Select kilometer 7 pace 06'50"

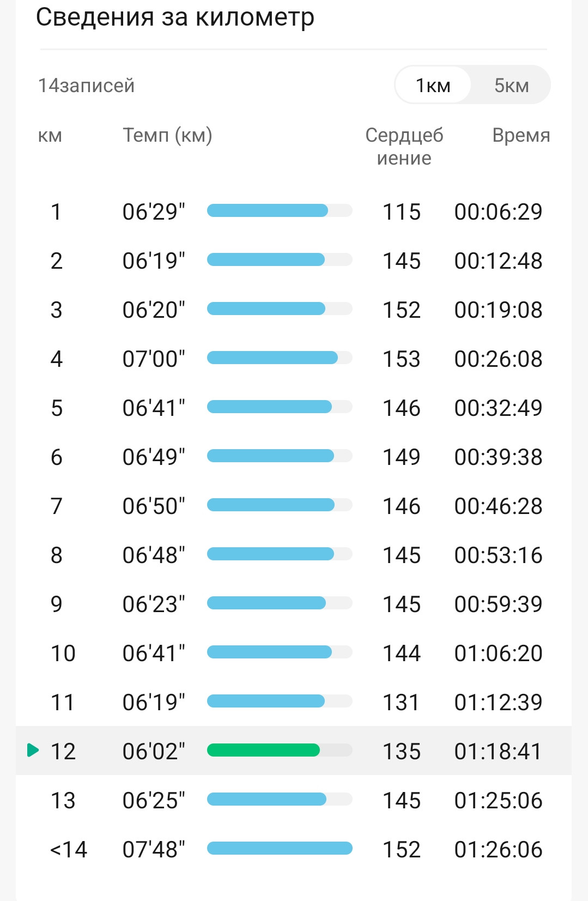pos(154,506)
